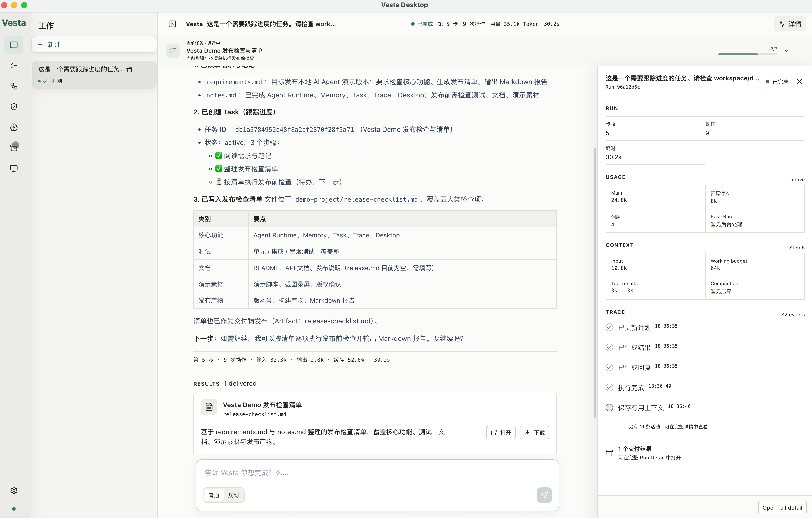
Task: Click the green status dot under settings
Action: pos(14,509)
